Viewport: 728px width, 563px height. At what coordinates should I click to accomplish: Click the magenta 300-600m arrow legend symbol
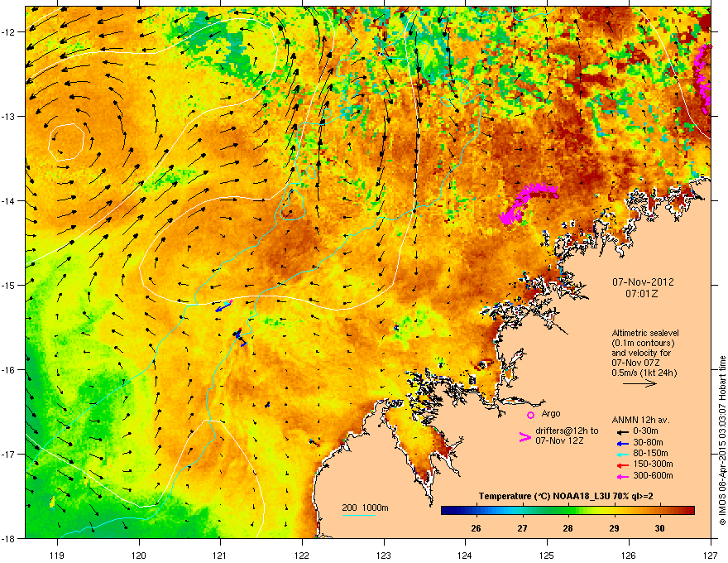[x=623, y=476]
